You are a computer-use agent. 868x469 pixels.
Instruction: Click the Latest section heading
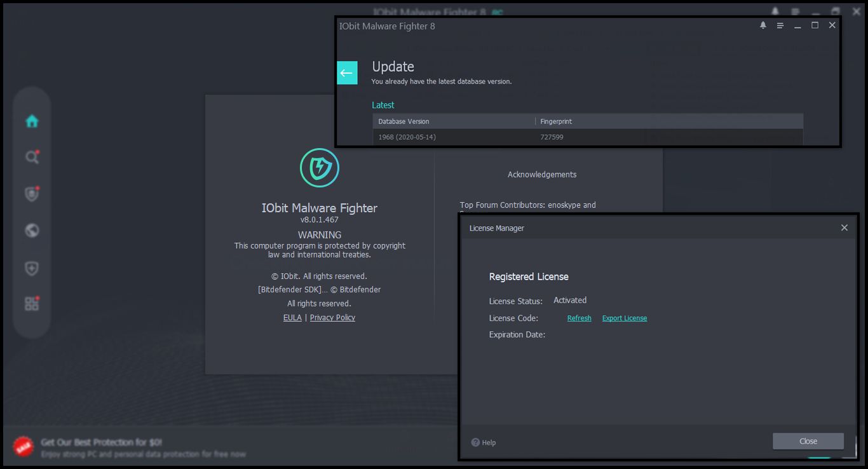pyautogui.click(x=383, y=105)
